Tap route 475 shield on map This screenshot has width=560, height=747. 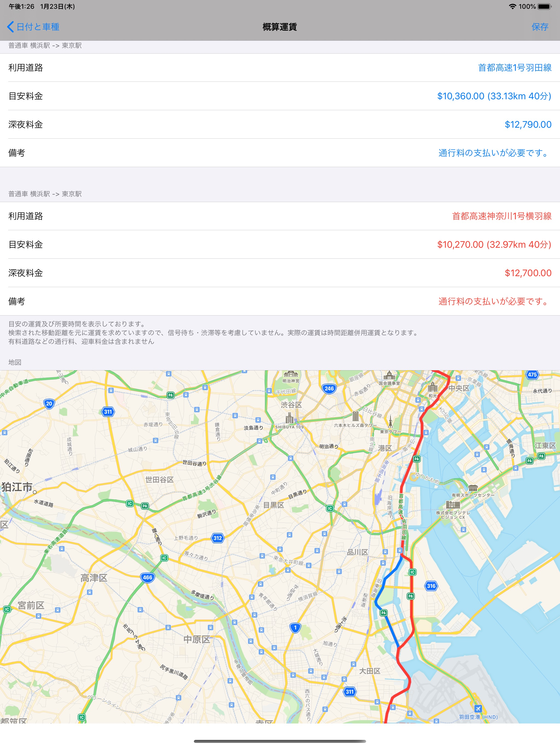532,375
